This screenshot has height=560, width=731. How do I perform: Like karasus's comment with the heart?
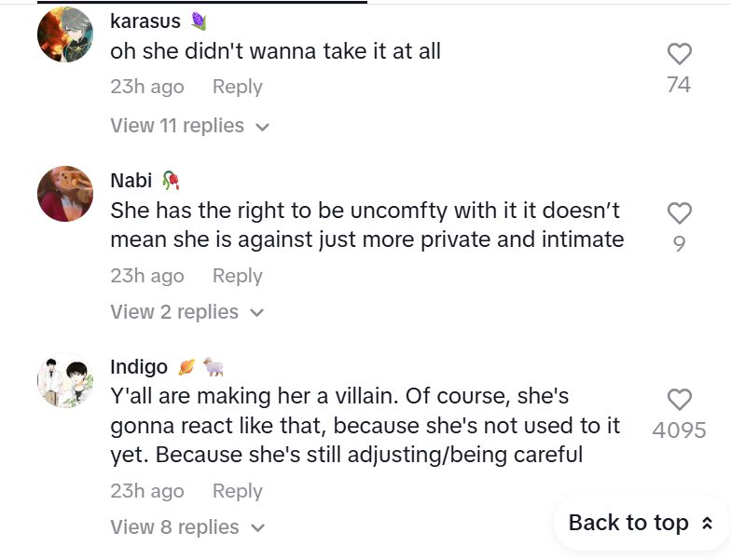tap(679, 54)
